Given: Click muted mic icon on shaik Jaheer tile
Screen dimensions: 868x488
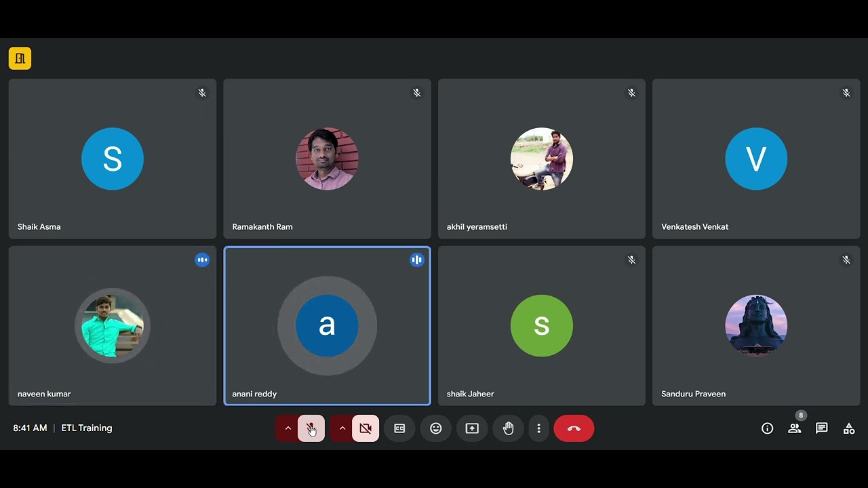Looking at the screenshot, I should tap(631, 260).
